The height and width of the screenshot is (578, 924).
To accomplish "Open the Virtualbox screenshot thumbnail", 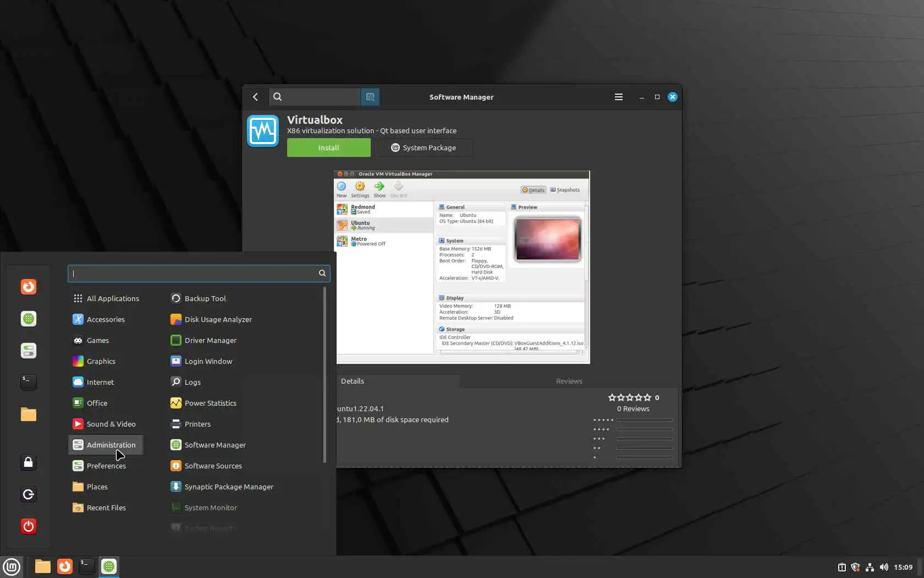I will [x=462, y=267].
